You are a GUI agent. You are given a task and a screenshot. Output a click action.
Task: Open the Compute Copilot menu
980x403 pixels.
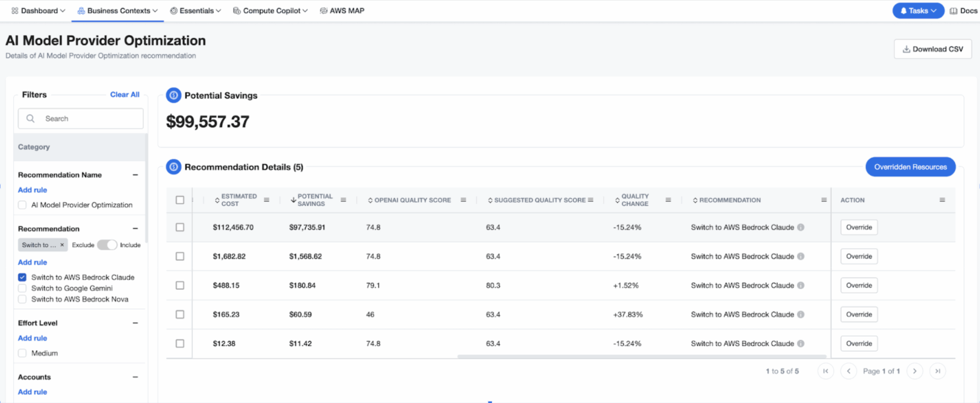coord(270,11)
